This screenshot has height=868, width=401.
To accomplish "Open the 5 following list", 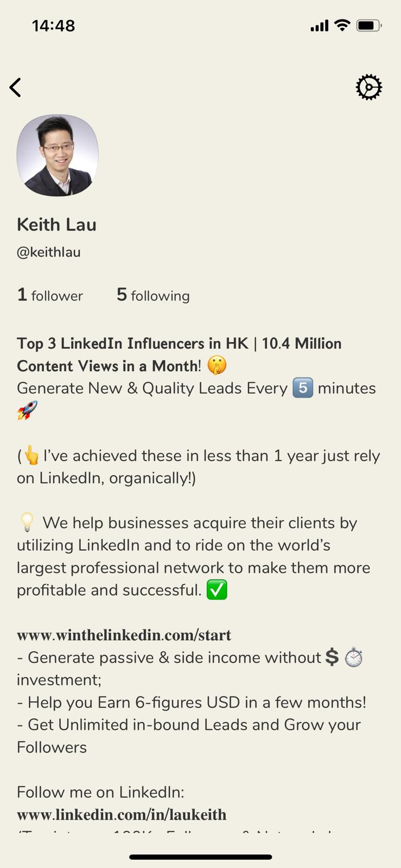I will pos(153,295).
